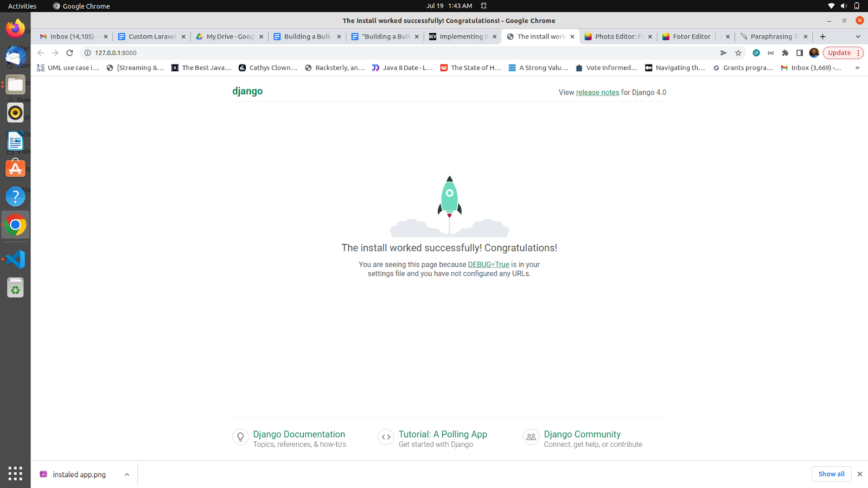Switch to the Paraphrasing tab
This screenshot has height=488, width=868.
[774, 36]
